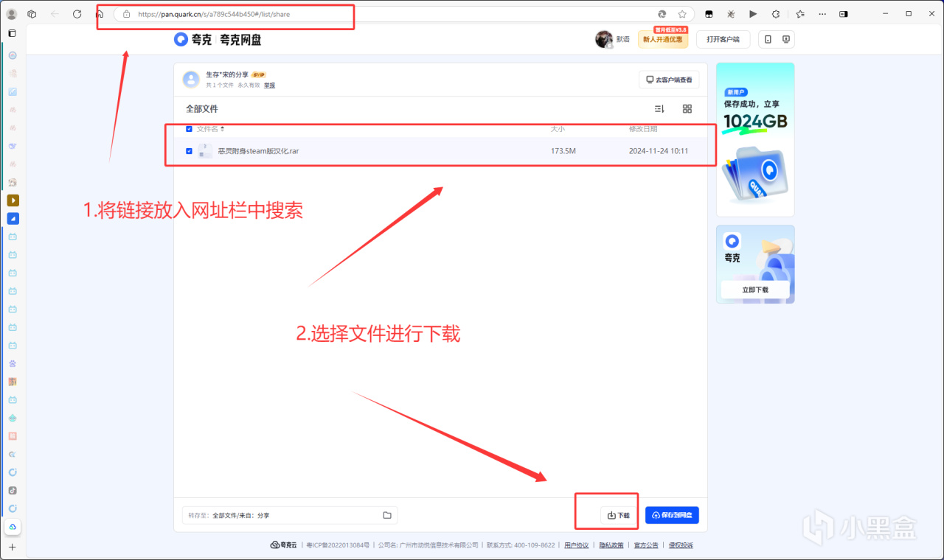Click file name 恶灵附身steam版汉化.rar

pyautogui.click(x=258, y=151)
